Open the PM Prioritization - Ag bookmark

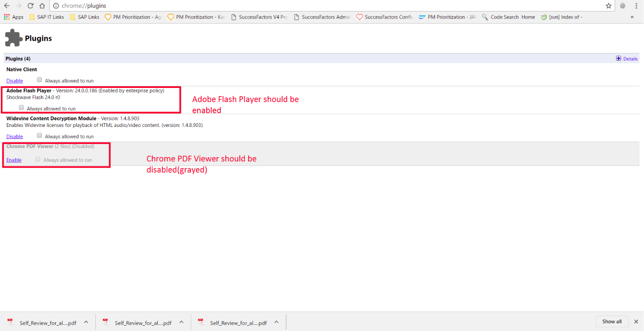[133, 17]
